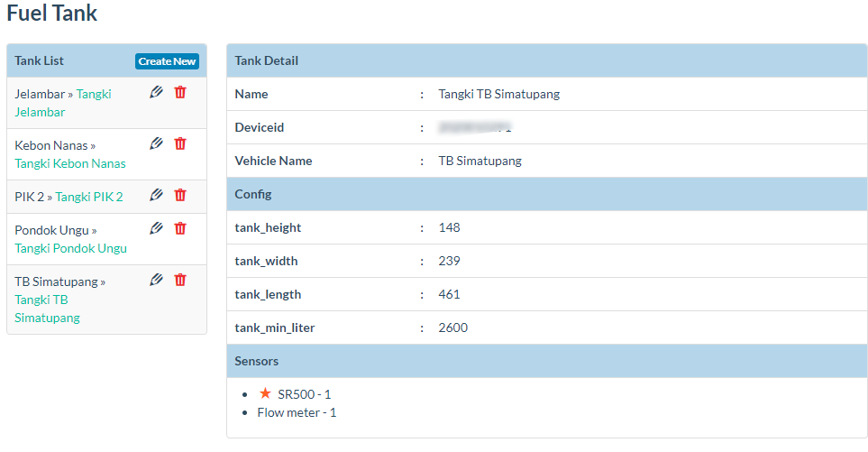
Task: Click the star icon beside SR500 sensor
Action: tap(265, 393)
